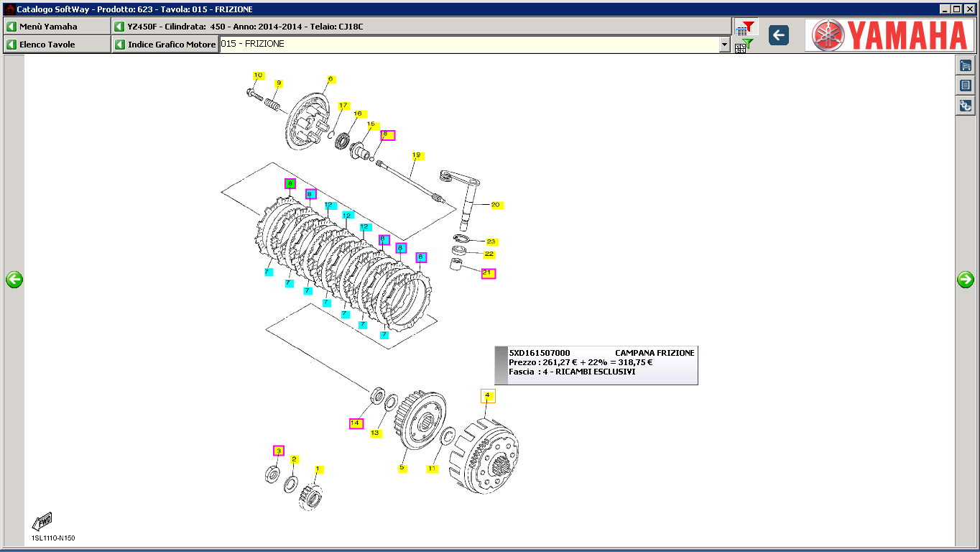Image resolution: width=980 pixels, height=552 pixels.
Task: Click the Elenco Tavole button
Action: [57, 45]
